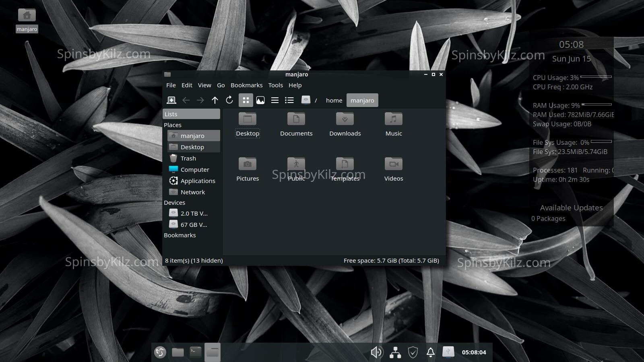Viewport: 644px width, 362px height.
Task: Go up to the parent folder
Action: tap(215, 100)
